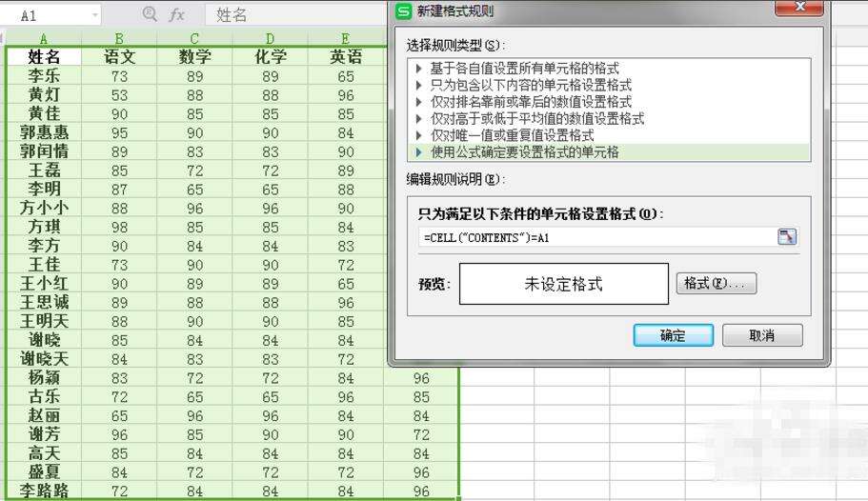The image size is (868, 501).
Task: Select column header E
Action: coord(346,39)
